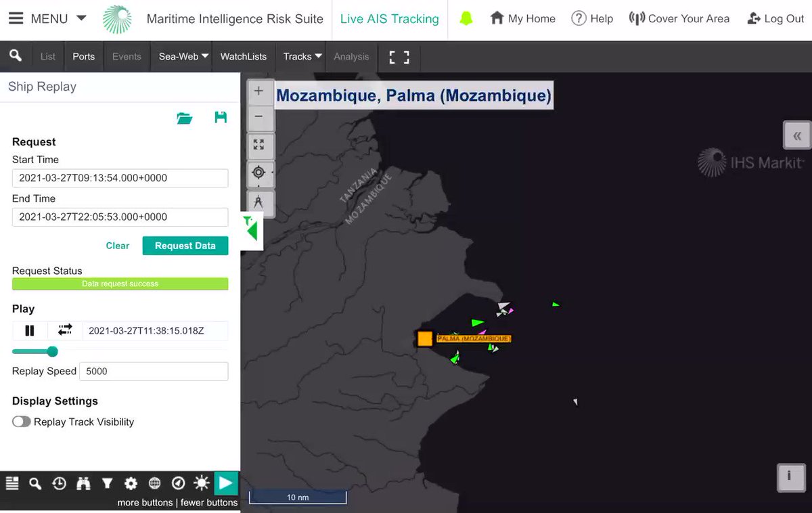Click the map fit-extent arrows icon
Image resolution: width=812 pixels, height=513 pixels.
click(x=259, y=145)
